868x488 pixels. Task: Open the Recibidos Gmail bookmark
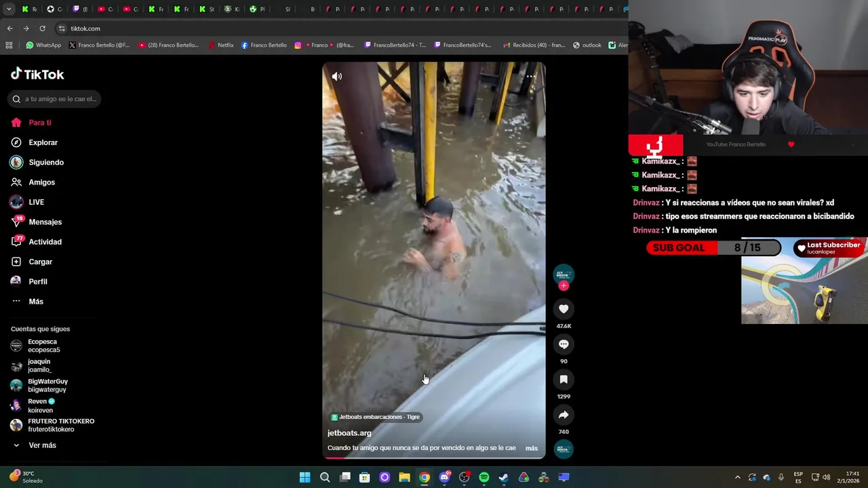click(534, 45)
